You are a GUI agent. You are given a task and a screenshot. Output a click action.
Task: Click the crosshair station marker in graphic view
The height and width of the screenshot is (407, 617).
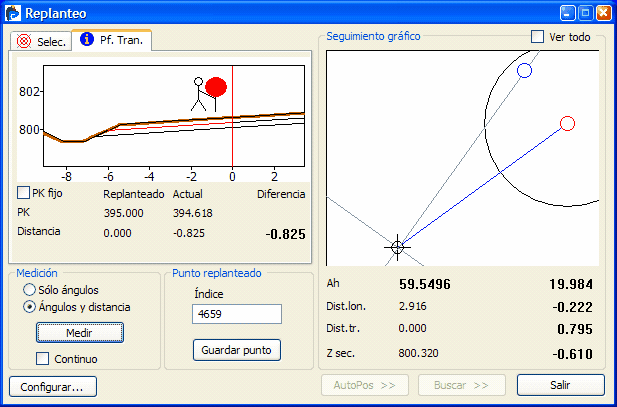pos(398,246)
